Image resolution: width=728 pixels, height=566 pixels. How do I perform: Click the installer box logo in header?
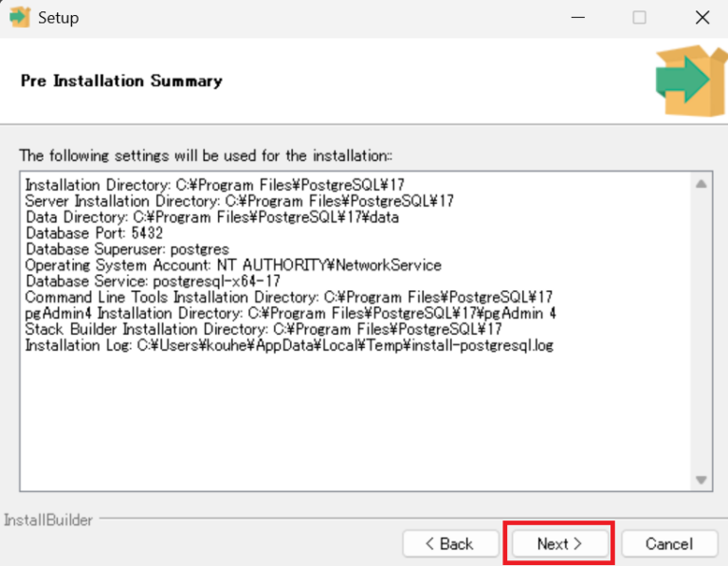[x=691, y=80]
